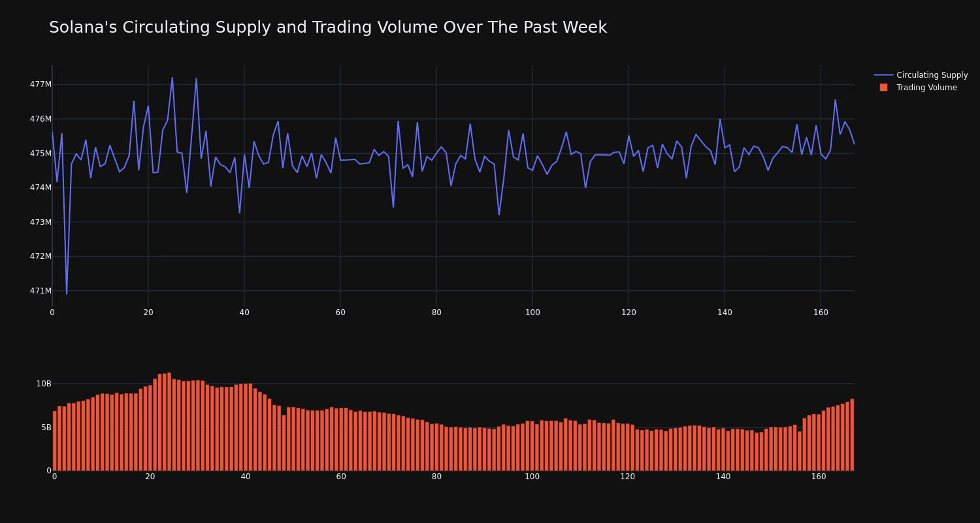980x523 pixels.
Task: Click the 10B volume axis label
Action: (x=44, y=384)
